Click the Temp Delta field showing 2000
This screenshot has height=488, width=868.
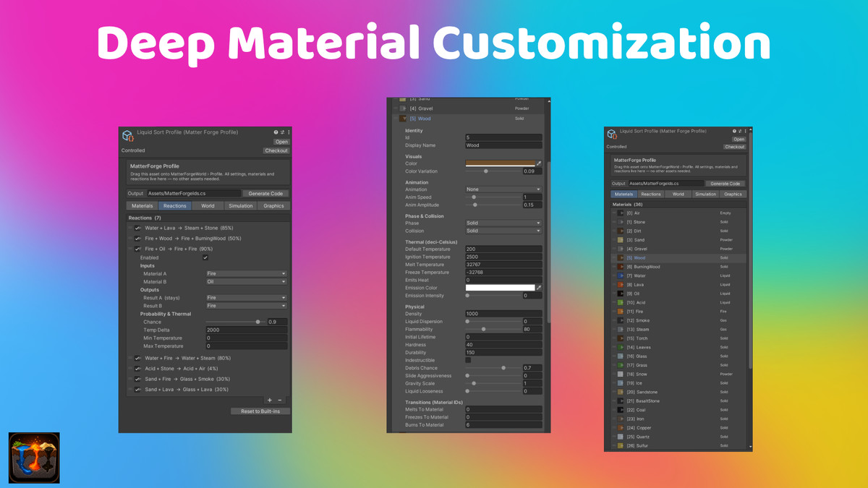coord(247,330)
